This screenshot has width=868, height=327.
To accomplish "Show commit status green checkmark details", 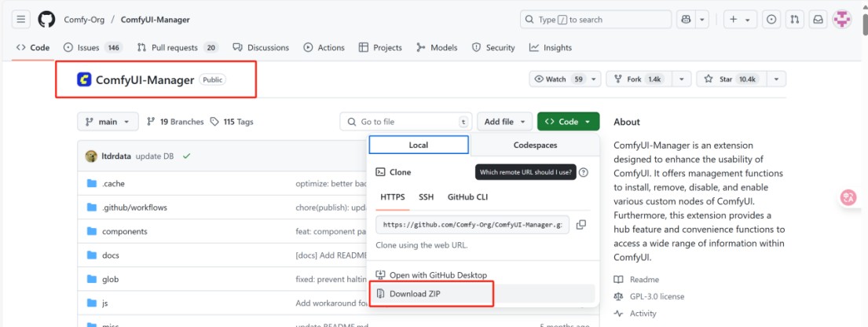I will pos(186,156).
